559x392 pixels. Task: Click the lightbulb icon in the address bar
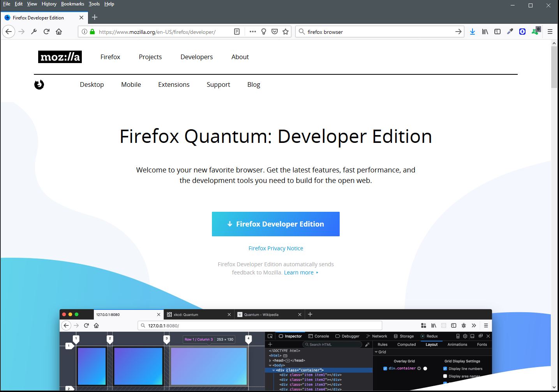click(x=264, y=32)
